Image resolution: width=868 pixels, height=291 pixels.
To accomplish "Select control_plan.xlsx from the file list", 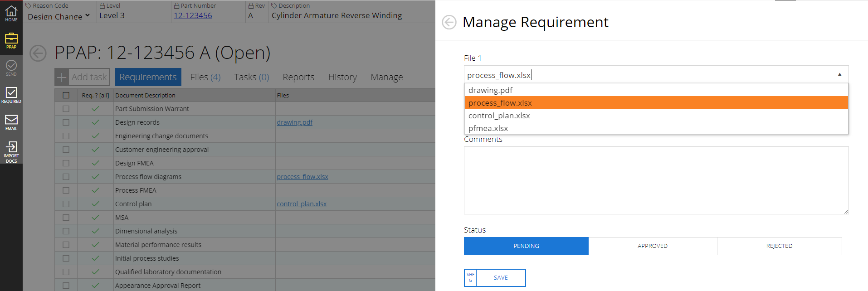I will click(656, 116).
